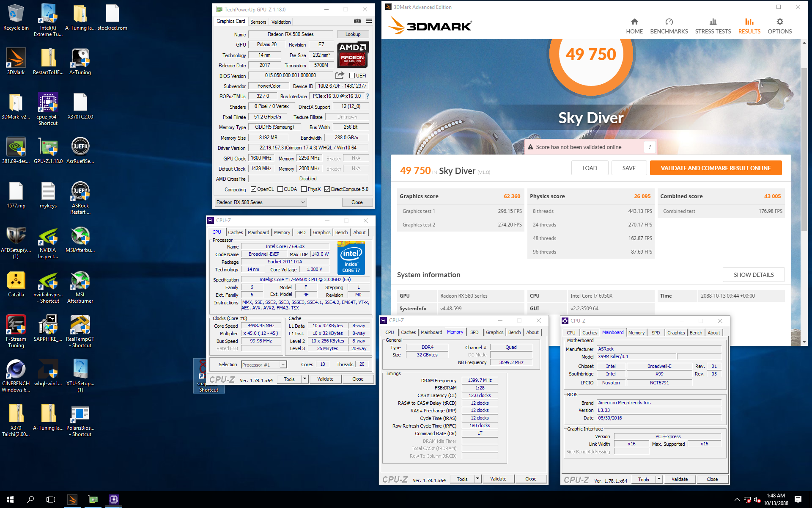Open Tools dropdown arrow in CPU-Z Memory window

pyautogui.click(x=477, y=479)
